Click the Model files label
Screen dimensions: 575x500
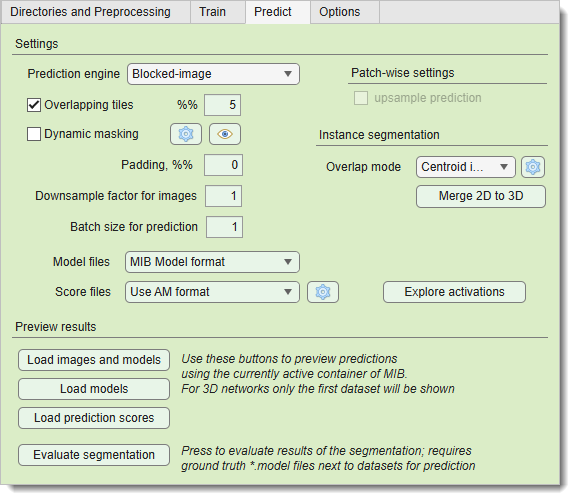click(81, 262)
